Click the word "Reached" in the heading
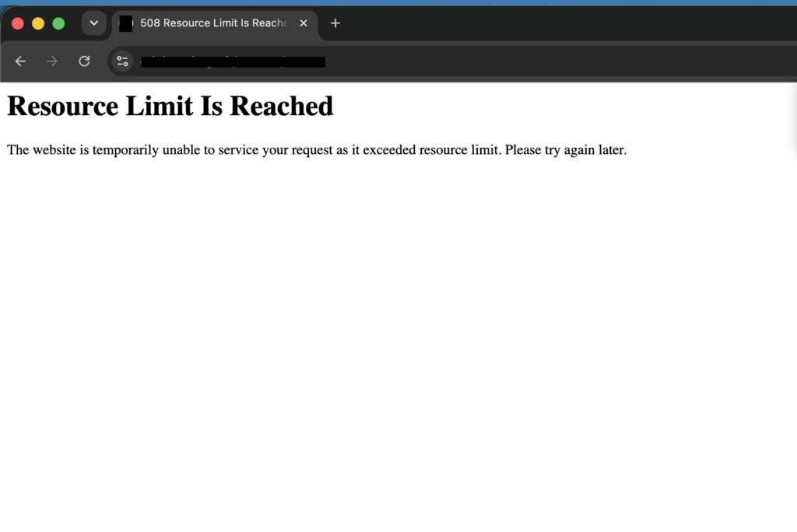 pyautogui.click(x=282, y=107)
